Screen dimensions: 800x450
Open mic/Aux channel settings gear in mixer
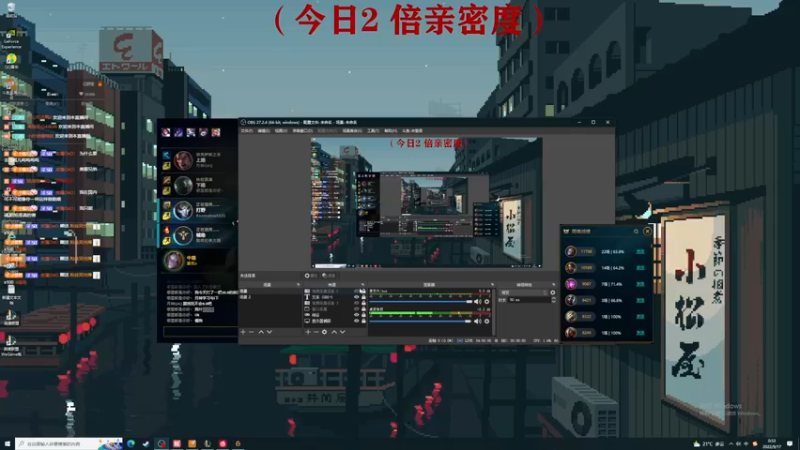coord(487,302)
